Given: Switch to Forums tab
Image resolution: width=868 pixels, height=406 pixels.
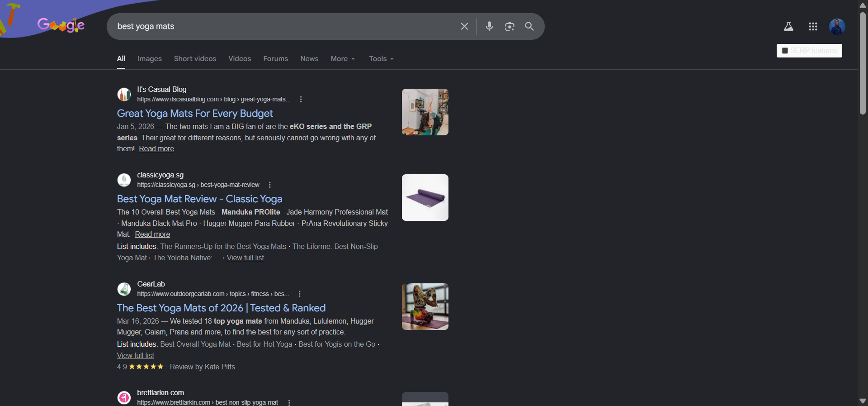Looking at the screenshot, I should 276,59.
